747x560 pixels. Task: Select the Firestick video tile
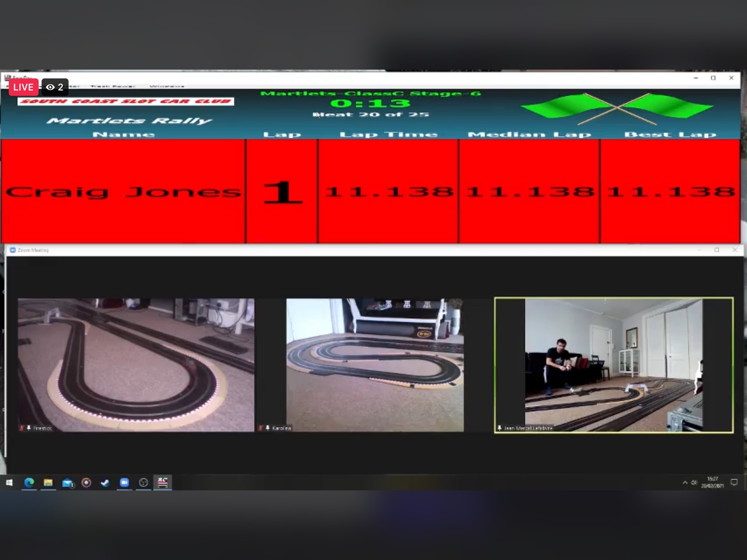coord(136,365)
